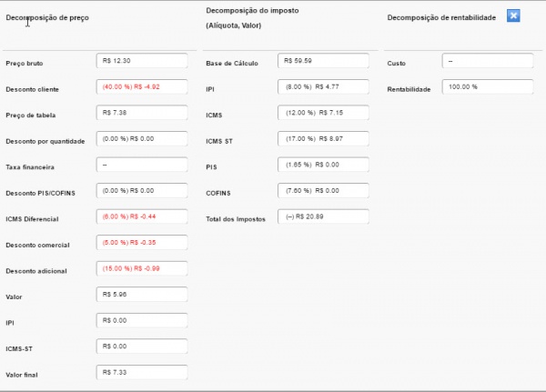Select the Desconto comercial field
This screenshot has width=546, height=392.
click(142, 243)
